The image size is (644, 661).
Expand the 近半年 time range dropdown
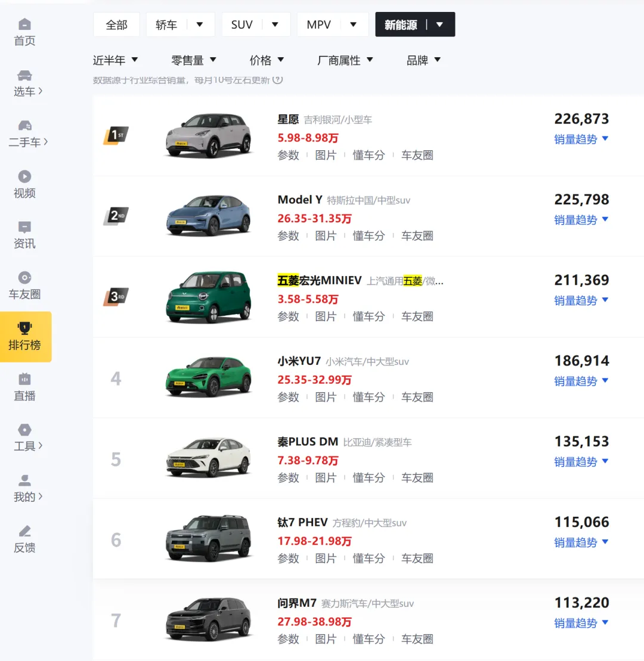[116, 60]
